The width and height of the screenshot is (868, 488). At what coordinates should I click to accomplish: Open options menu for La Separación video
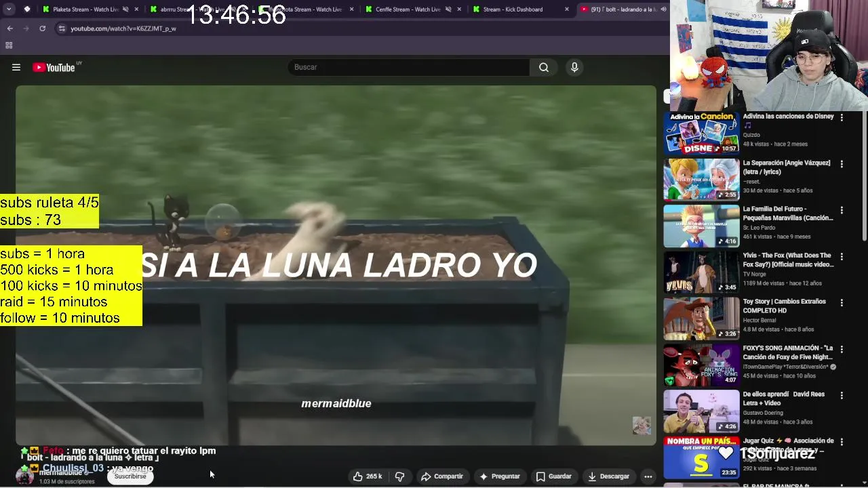[x=842, y=164]
